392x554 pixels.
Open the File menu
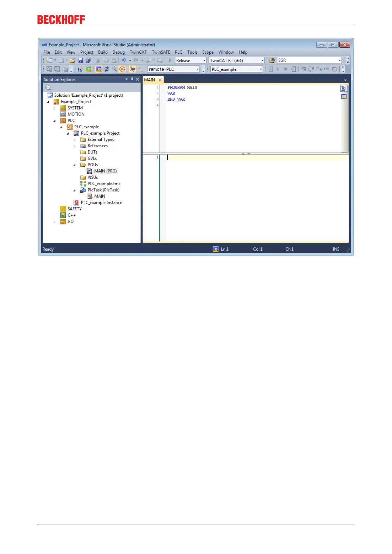point(47,52)
